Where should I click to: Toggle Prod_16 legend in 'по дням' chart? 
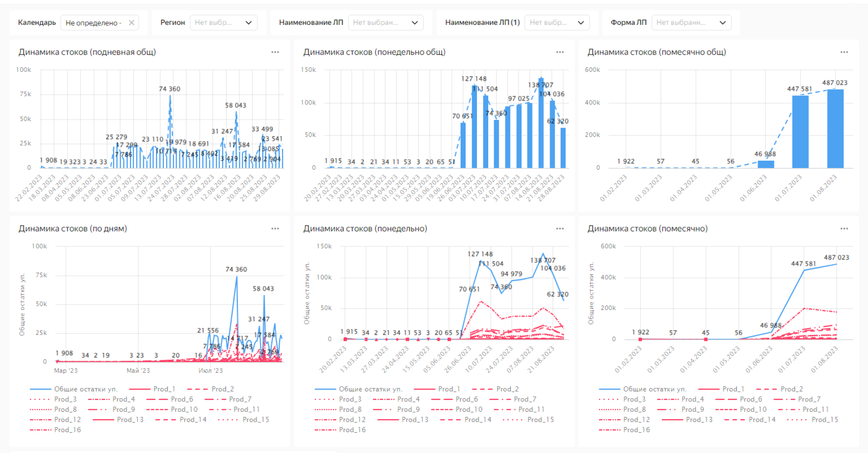point(55,429)
